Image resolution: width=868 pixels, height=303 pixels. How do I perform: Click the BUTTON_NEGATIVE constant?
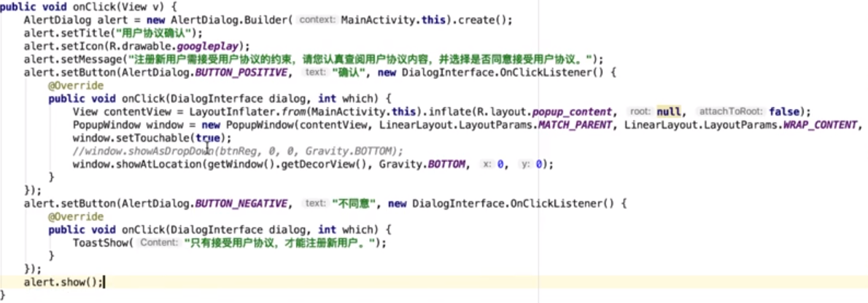(240, 203)
